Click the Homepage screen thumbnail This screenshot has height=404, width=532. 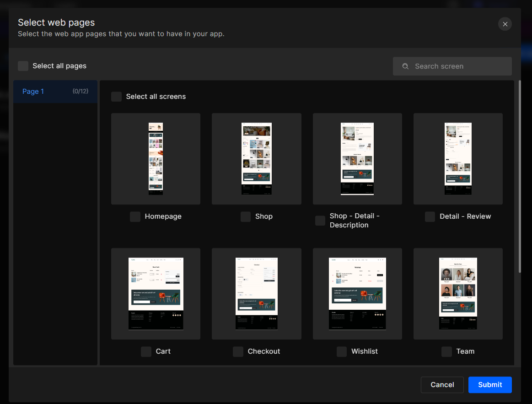tap(156, 158)
